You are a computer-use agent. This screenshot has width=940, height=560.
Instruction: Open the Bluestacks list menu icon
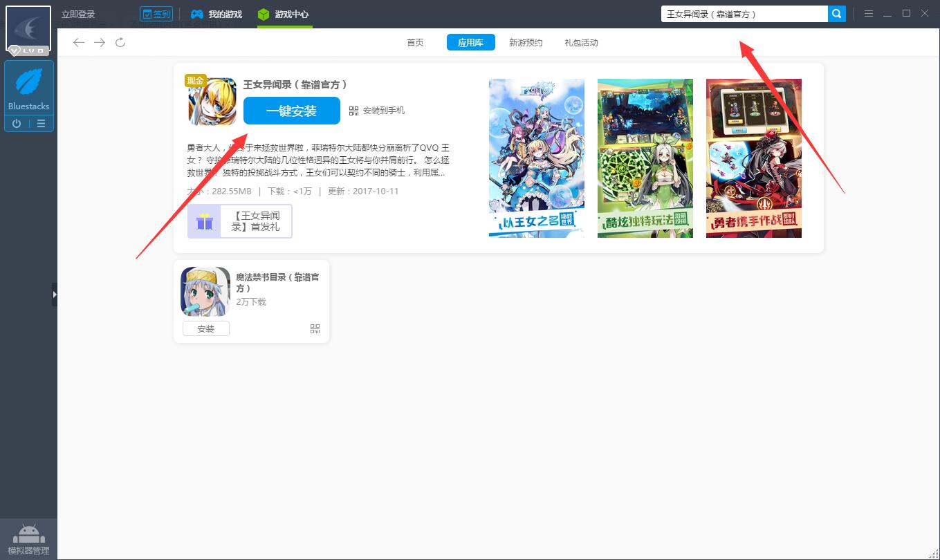tap(41, 124)
